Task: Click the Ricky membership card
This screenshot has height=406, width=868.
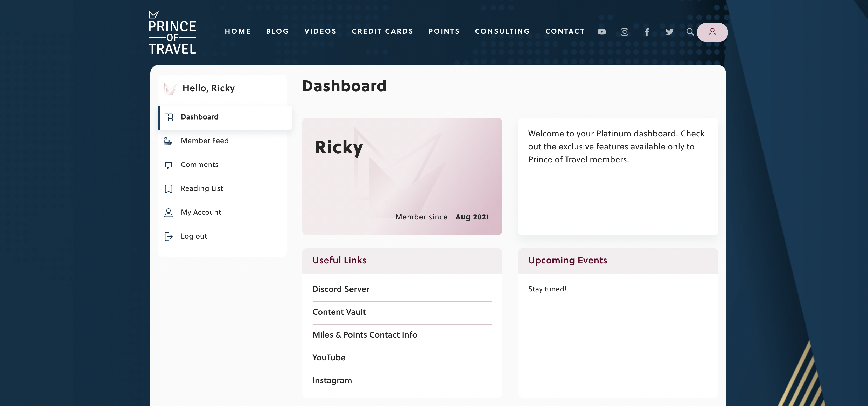Action: pos(402,176)
